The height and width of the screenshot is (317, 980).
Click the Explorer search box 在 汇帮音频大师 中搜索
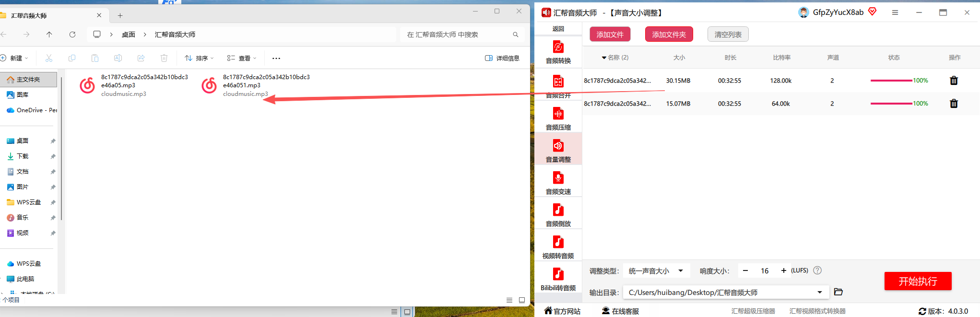pyautogui.click(x=462, y=35)
